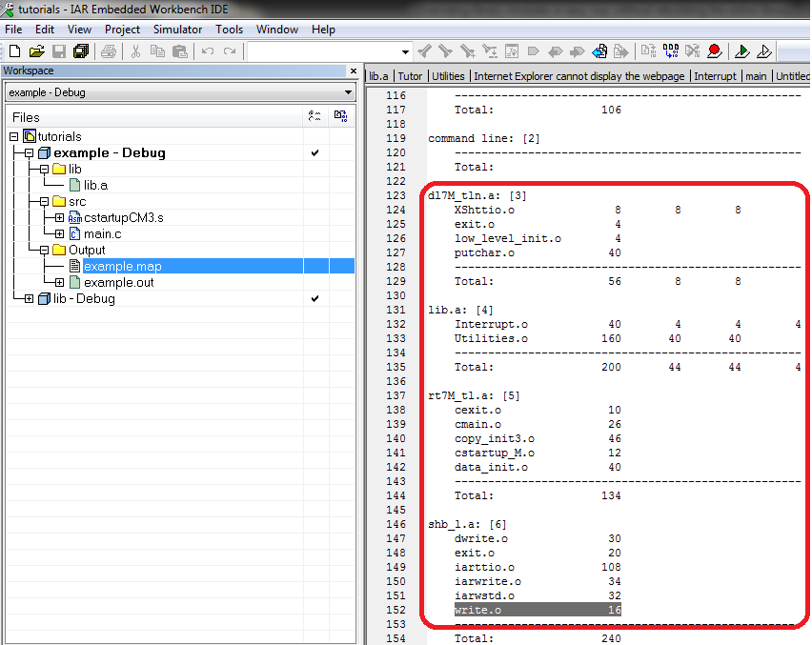Screen dimensions: 812x645
Task: Close the Workspace panel
Action: pyautogui.click(x=354, y=71)
